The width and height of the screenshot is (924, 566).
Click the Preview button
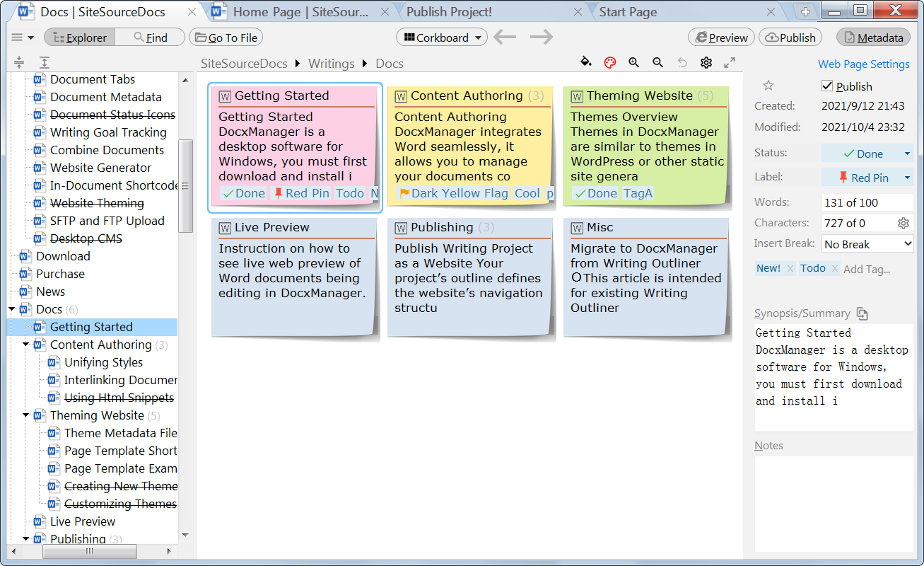pyautogui.click(x=721, y=37)
